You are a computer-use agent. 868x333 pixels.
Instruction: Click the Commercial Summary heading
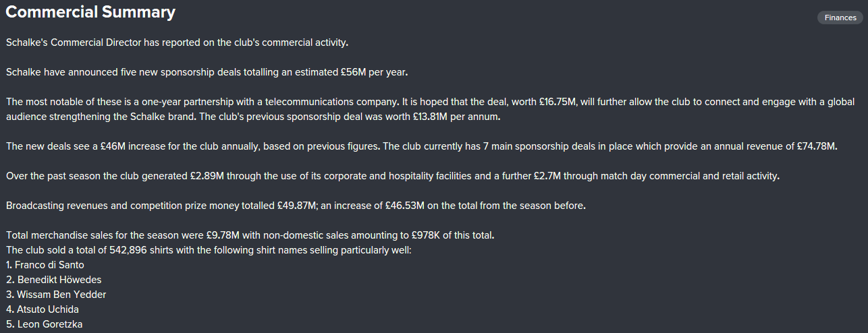tap(90, 12)
